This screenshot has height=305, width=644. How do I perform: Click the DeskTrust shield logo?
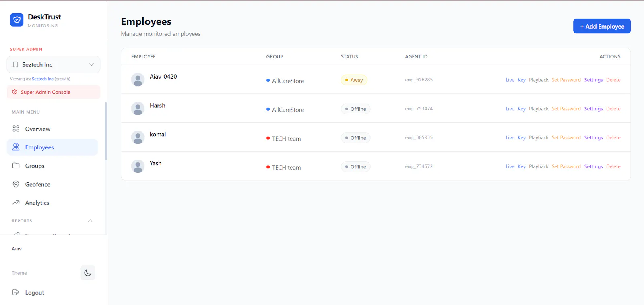click(17, 20)
